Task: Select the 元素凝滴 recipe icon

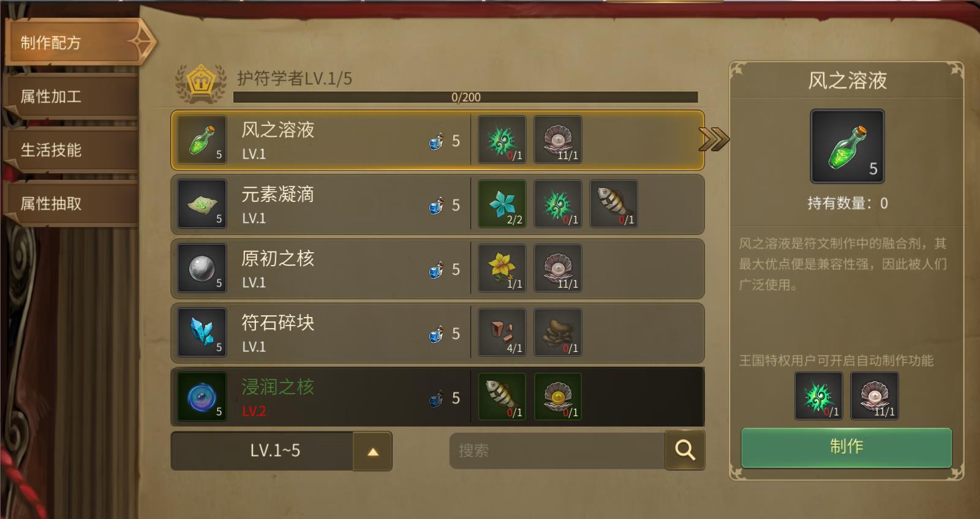Action: [x=202, y=204]
